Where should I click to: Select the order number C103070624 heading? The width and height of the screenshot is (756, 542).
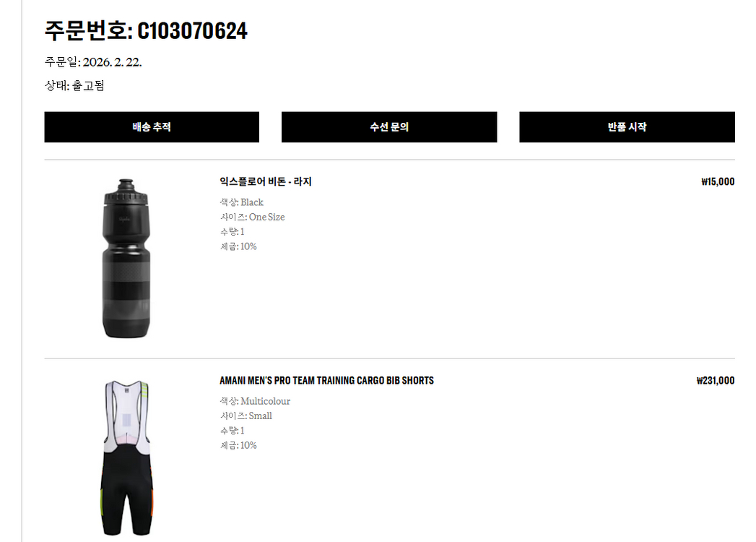coord(146,31)
